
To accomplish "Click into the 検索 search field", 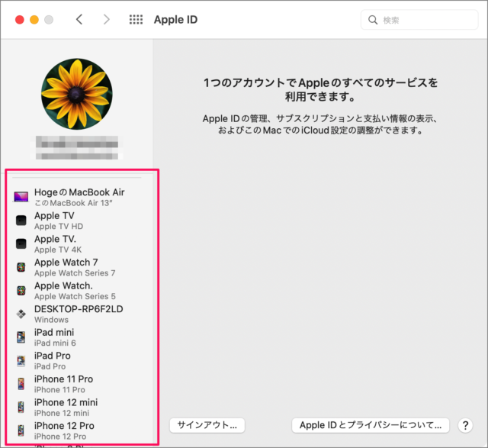I will (x=419, y=20).
